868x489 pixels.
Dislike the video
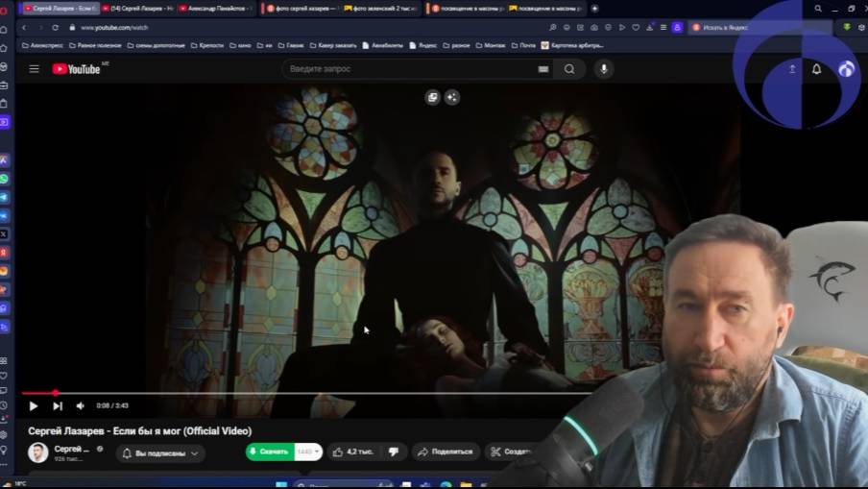[x=394, y=452]
